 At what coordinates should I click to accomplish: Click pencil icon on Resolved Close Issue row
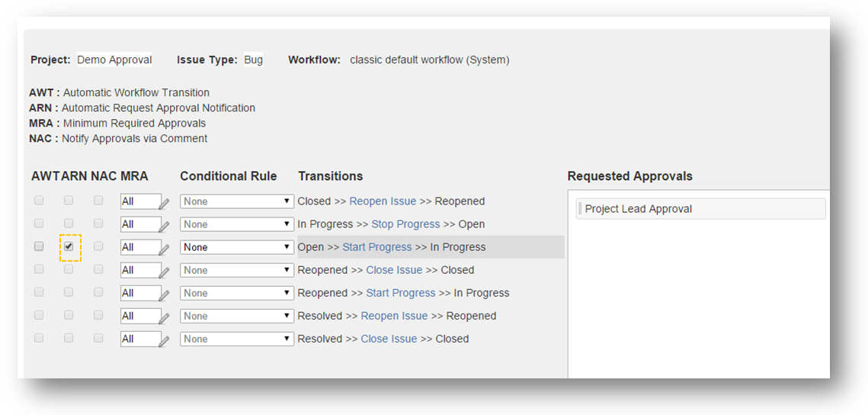[x=164, y=340]
